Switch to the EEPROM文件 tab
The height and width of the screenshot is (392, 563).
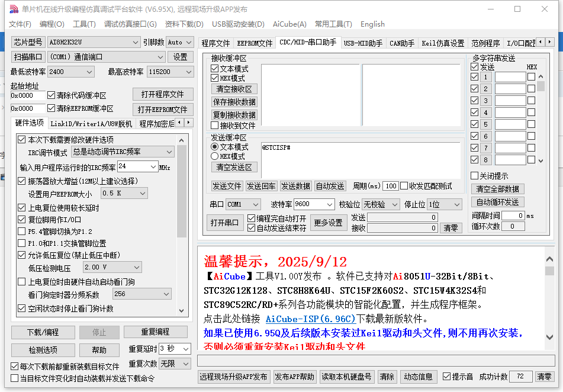coord(255,43)
